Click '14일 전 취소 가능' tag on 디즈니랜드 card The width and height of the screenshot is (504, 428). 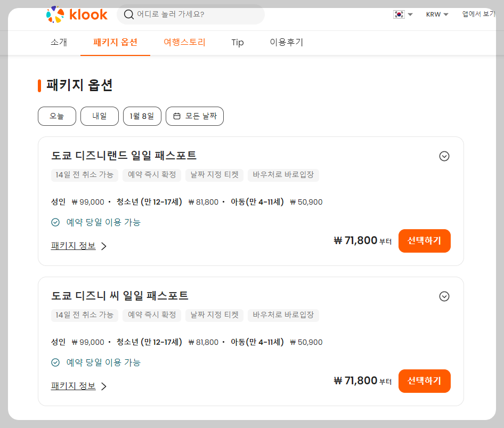(x=85, y=175)
